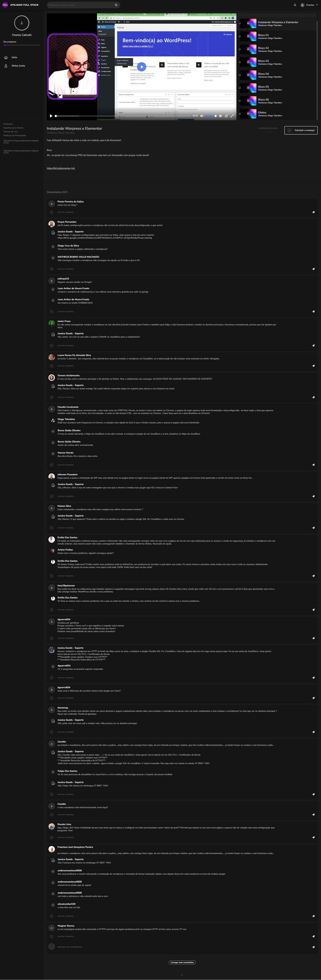Click the Início home icon
321x980 pixels.
[6, 57]
